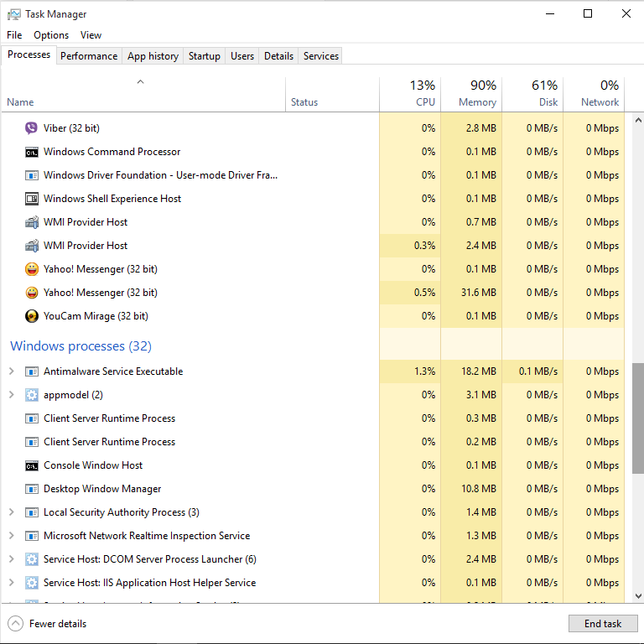Click the Antimalware Service Executable icon
This screenshot has height=644, width=644.
(x=32, y=371)
